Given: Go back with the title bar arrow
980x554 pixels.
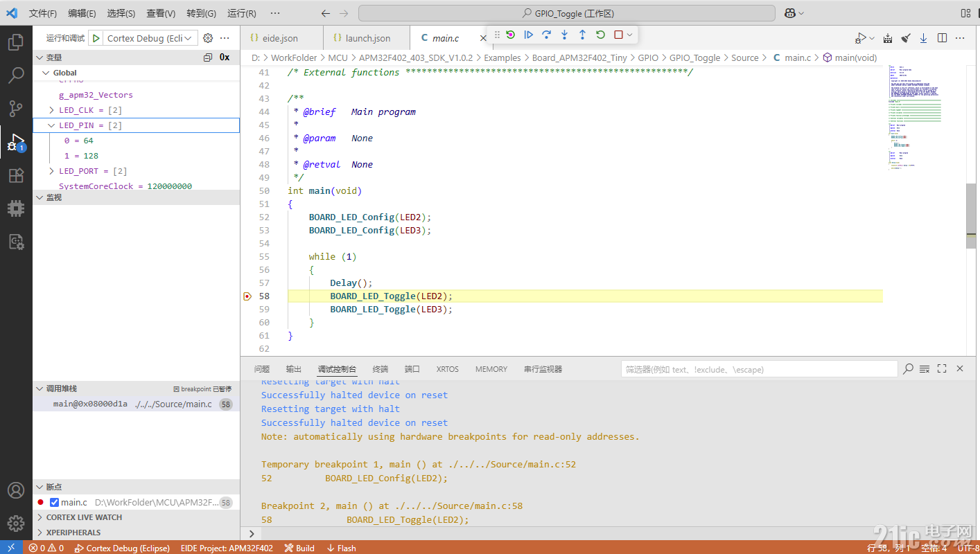Looking at the screenshot, I should coord(326,13).
